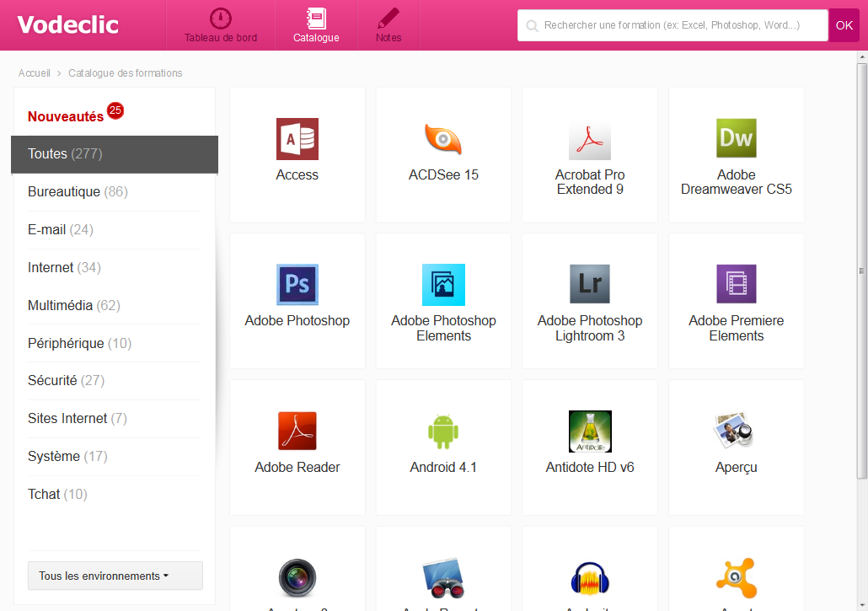This screenshot has width=868, height=611.
Task: Select the Sécurité (27) category
Action: pyautogui.click(x=115, y=381)
